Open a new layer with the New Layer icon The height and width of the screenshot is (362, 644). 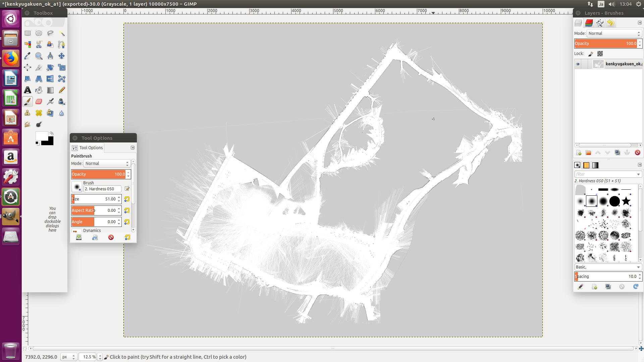pos(579,153)
